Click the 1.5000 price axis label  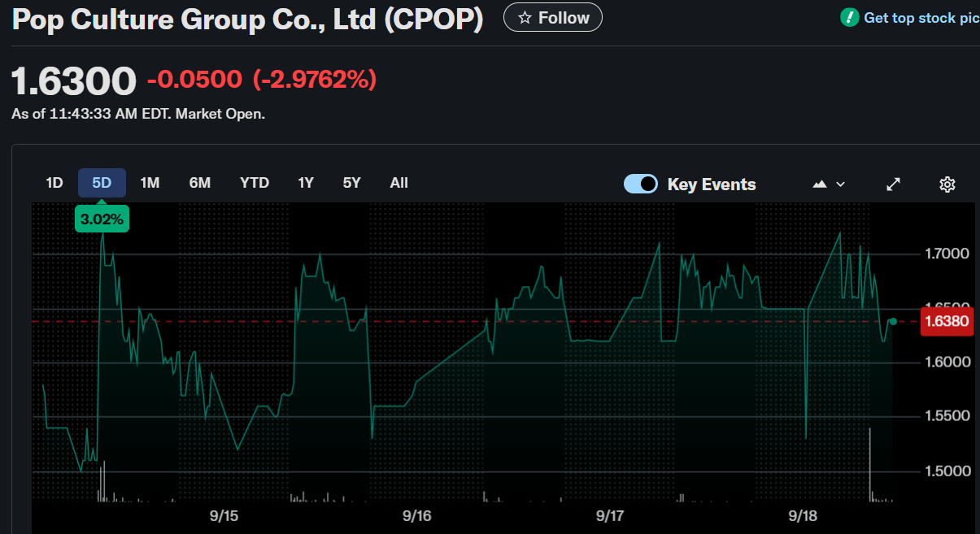coord(947,471)
